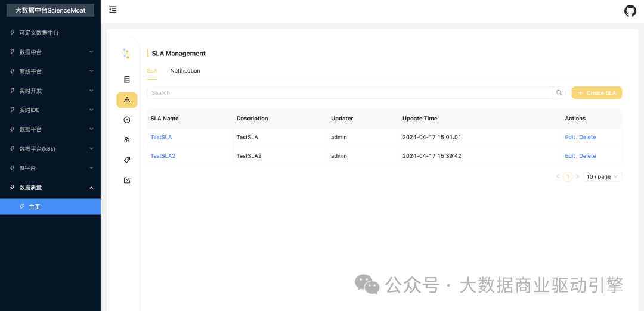Click the edit pencil icon in the inner sidebar
Screen dimensions: 644x311
coord(126,180)
